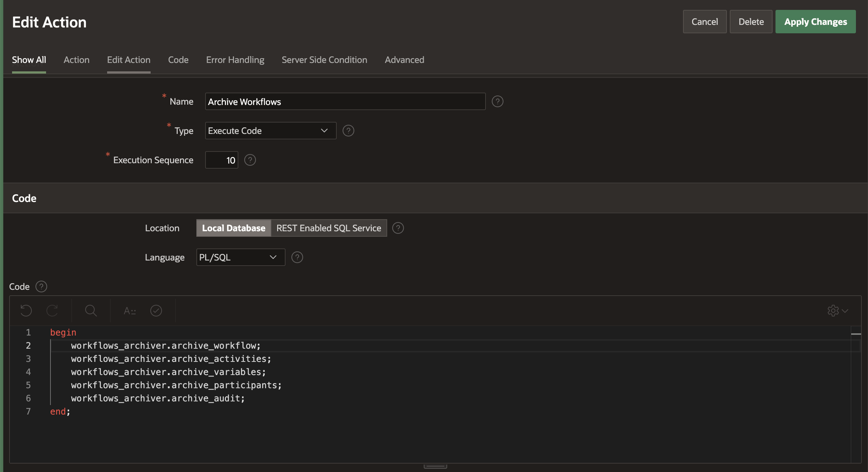Open help icon next to Execution Sequence
The width and height of the screenshot is (868, 472).
[x=250, y=160]
